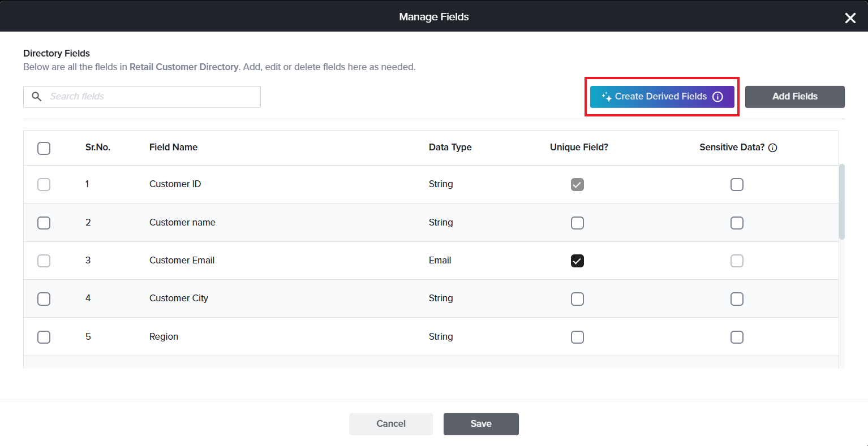Toggle Sensitive Data for Customer Email

tap(737, 261)
